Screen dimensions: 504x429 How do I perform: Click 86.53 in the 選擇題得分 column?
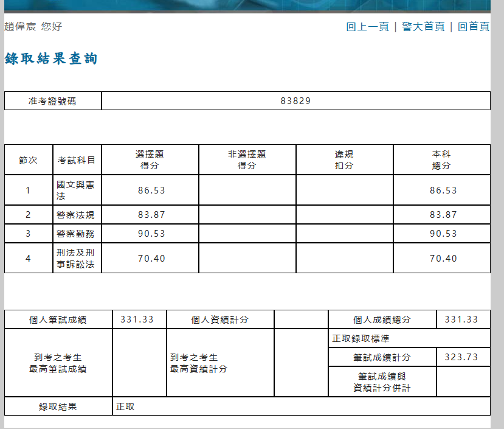click(x=151, y=190)
